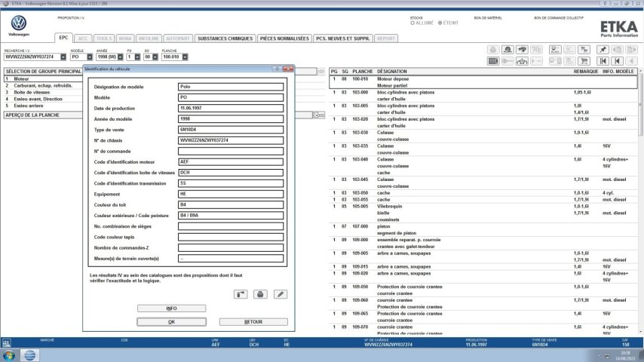Select the ÉTEINT stock radio button
The image size is (644, 362).
[440, 23]
